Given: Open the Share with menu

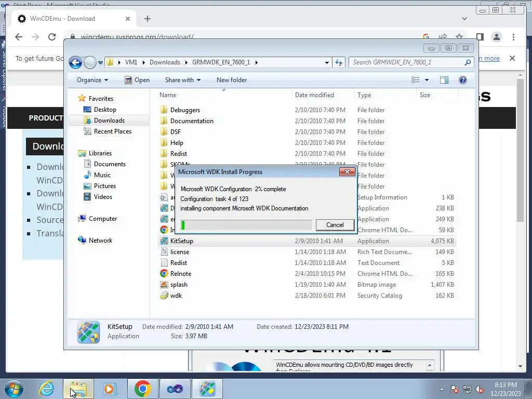Looking at the screenshot, I should pos(182,80).
